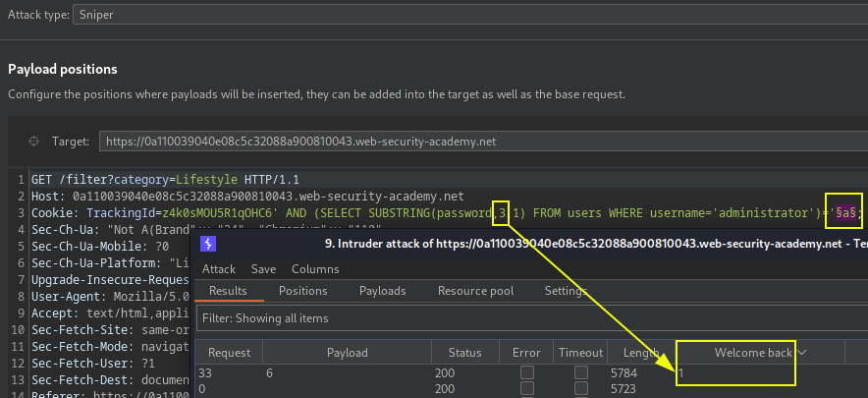Image resolution: width=868 pixels, height=398 pixels.
Task: Select result row with payload 6
Action: pyautogui.click(x=531, y=373)
